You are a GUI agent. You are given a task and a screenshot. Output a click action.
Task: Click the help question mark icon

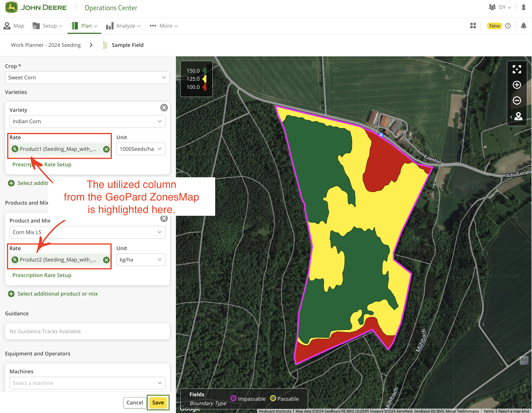[508, 26]
